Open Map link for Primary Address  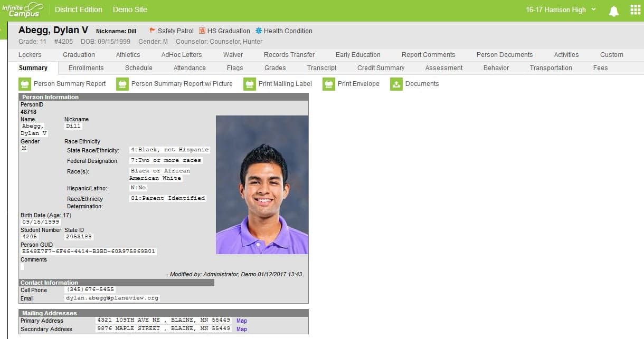pyautogui.click(x=241, y=321)
